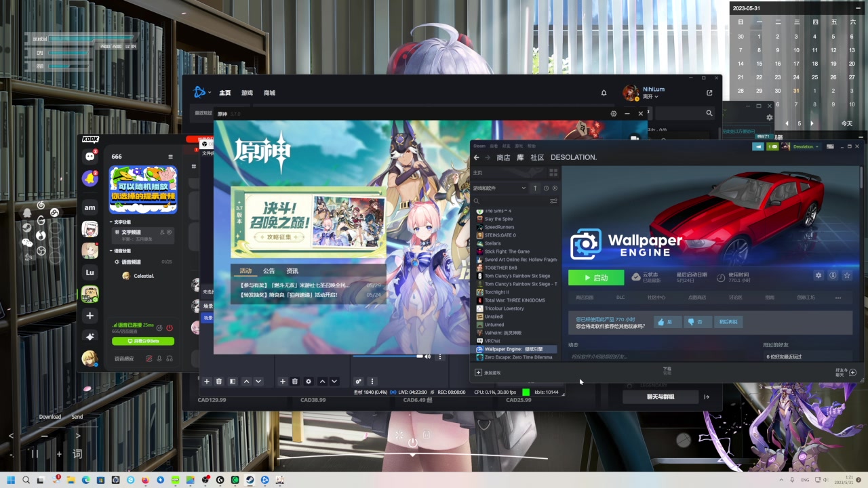Screen dimensions: 868x488
Task: Open Steam 商店 store menu
Action: point(503,157)
